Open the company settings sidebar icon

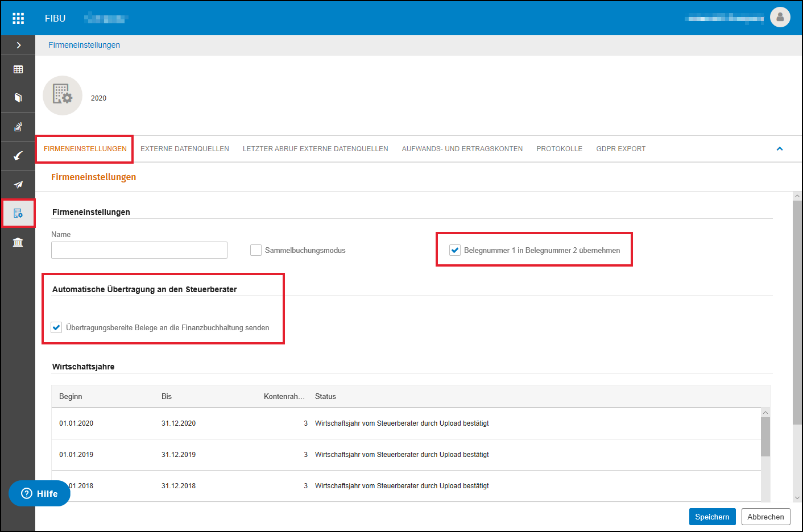(18, 214)
